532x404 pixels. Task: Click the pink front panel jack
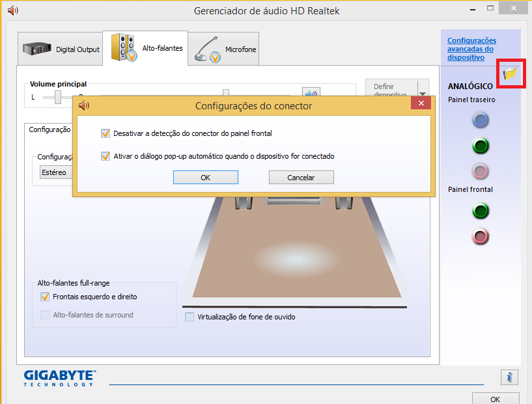pyautogui.click(x=481, y=237)
